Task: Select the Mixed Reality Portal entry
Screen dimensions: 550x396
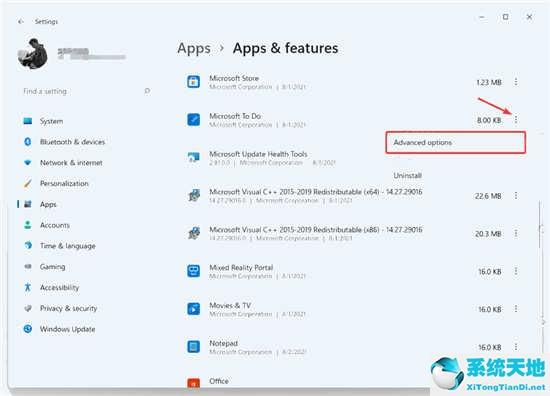Action: [241, 268]
